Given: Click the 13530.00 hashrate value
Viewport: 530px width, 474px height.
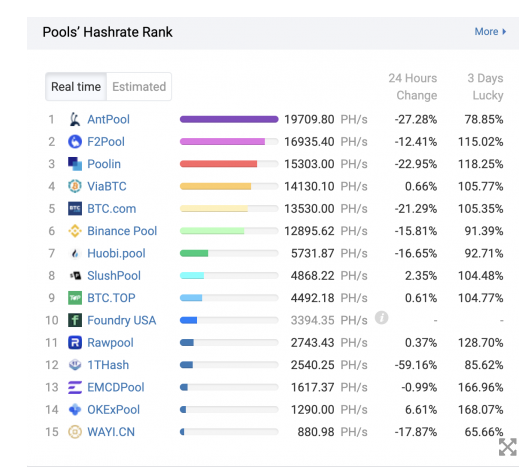Looking at the screenshot, I should click(309, 209).
